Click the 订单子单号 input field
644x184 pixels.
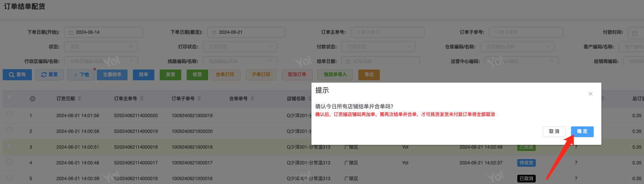[526, 32]
